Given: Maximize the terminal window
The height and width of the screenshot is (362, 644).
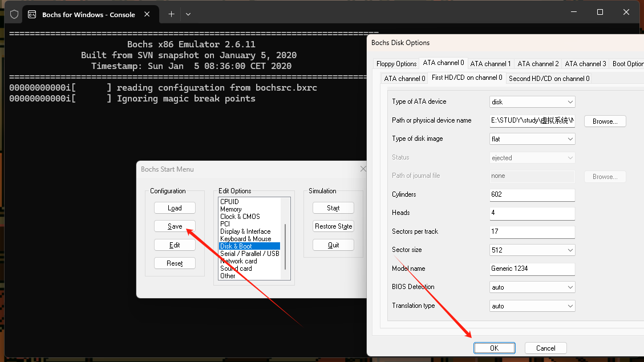Looking at the screenshot, I should [x=600, y=13].
